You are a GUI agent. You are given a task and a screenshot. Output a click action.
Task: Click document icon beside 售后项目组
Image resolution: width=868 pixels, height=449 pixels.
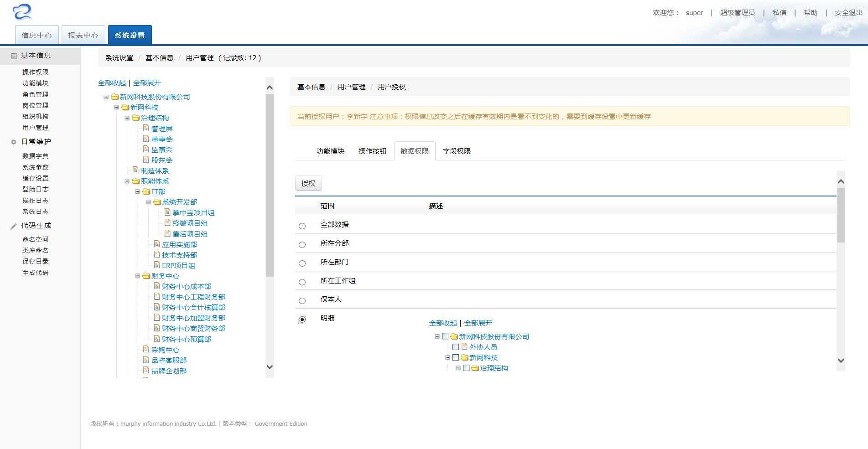[167, 233]
